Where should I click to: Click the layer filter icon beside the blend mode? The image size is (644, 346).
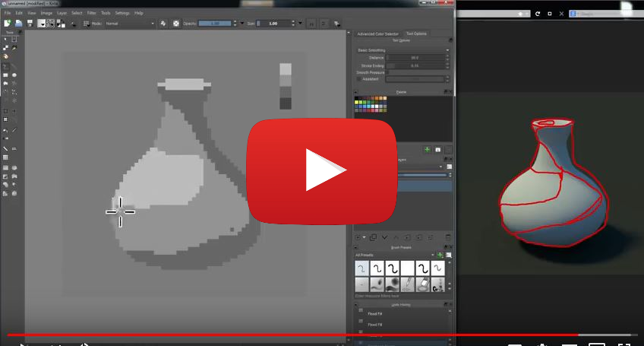[449, 167]
